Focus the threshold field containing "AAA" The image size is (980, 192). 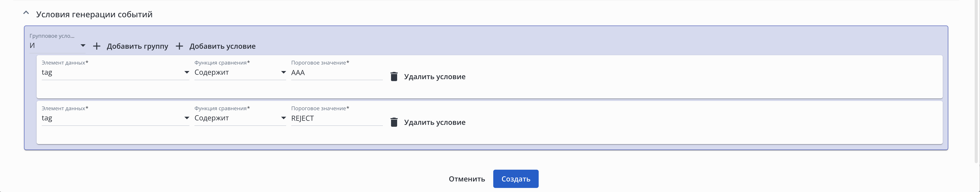tap(336, 73)
